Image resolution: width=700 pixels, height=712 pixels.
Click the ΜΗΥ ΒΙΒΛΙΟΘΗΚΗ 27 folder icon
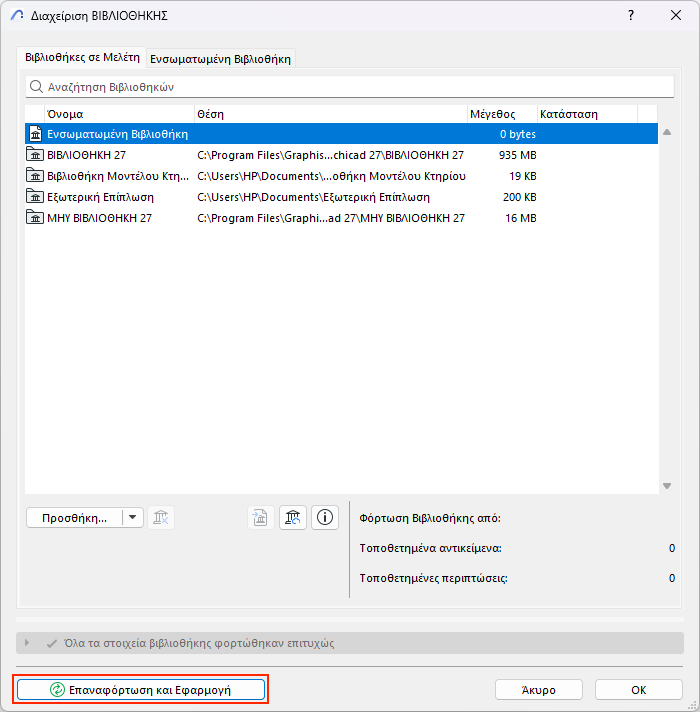coord(35,218)
